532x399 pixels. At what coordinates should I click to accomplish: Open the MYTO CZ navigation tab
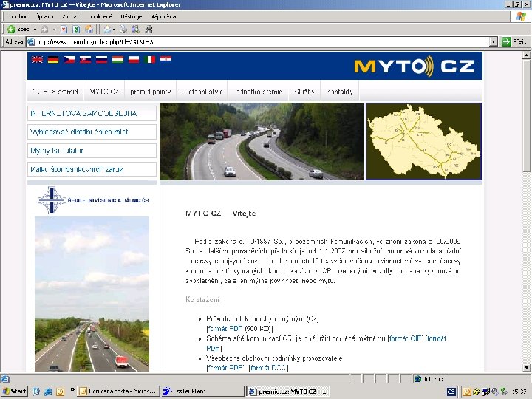pos(104,92)
